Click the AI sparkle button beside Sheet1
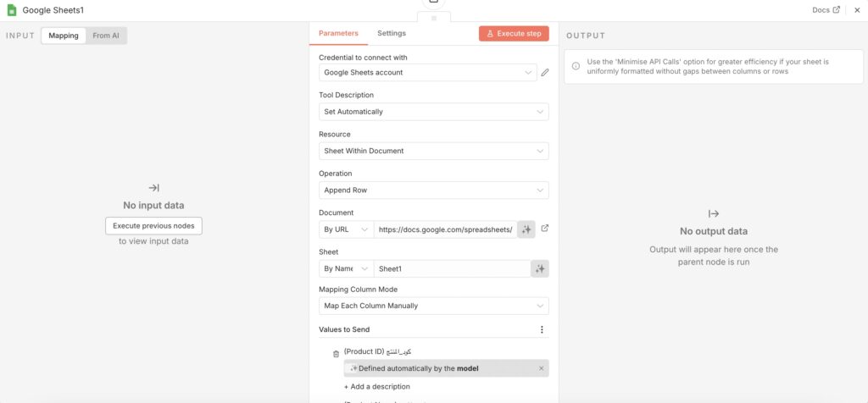 (x=540, y=268)
